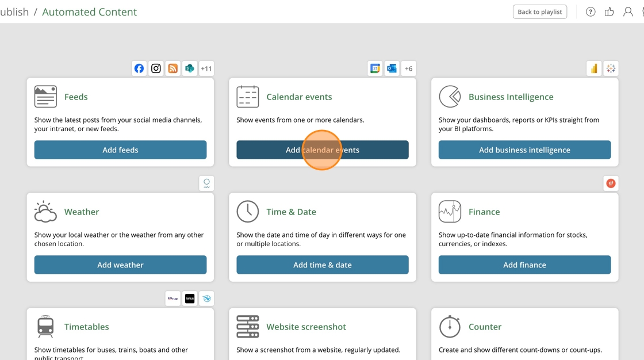Image resolution: width=644 pixels, height=360 pixels.
Task: Click 'Show a screenshot from a website' description
Action: (319, 350)
